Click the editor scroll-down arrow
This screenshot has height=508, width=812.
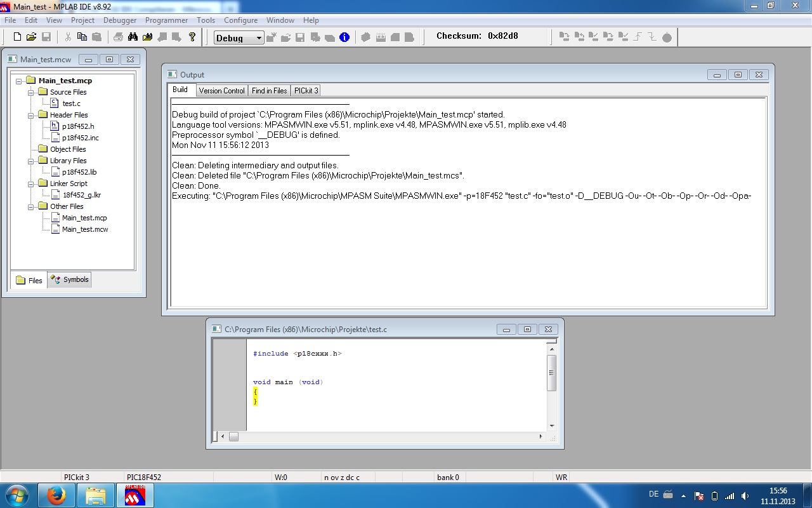click(552, 426)
